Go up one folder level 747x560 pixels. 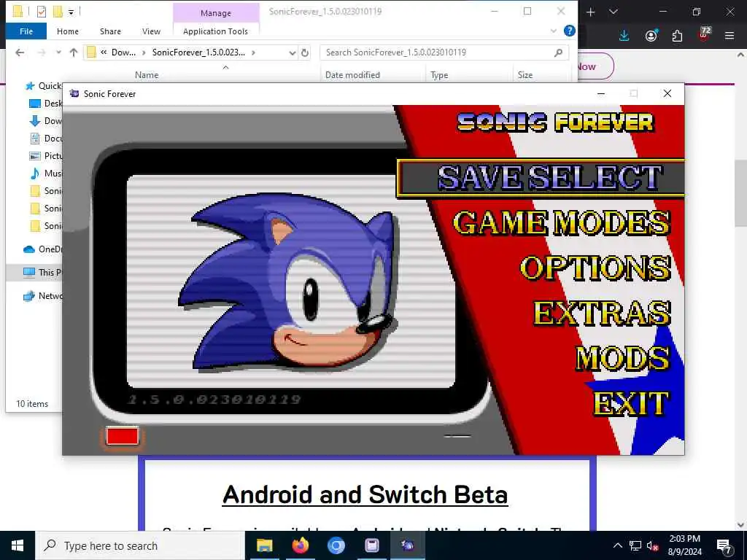click(74, 52)
